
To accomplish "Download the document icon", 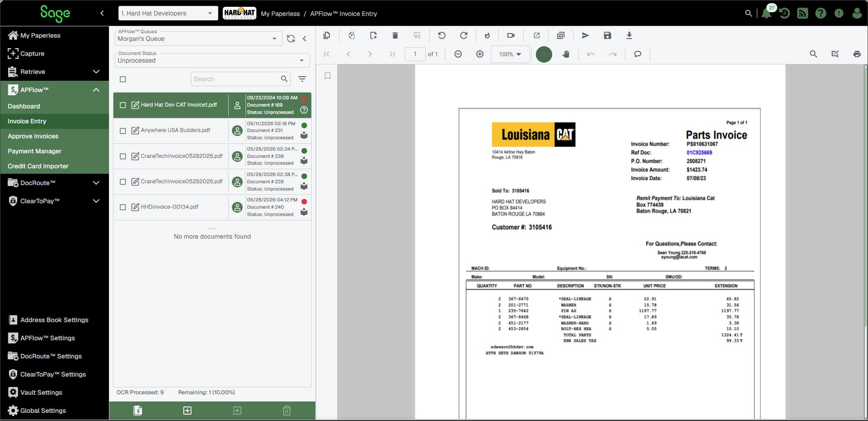I will point(629,35).
